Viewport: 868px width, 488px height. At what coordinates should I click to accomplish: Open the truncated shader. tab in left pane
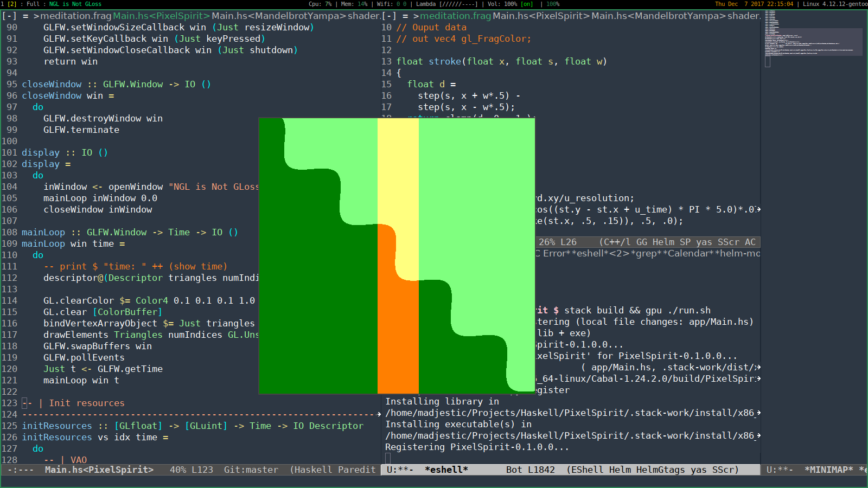[364, 16]
